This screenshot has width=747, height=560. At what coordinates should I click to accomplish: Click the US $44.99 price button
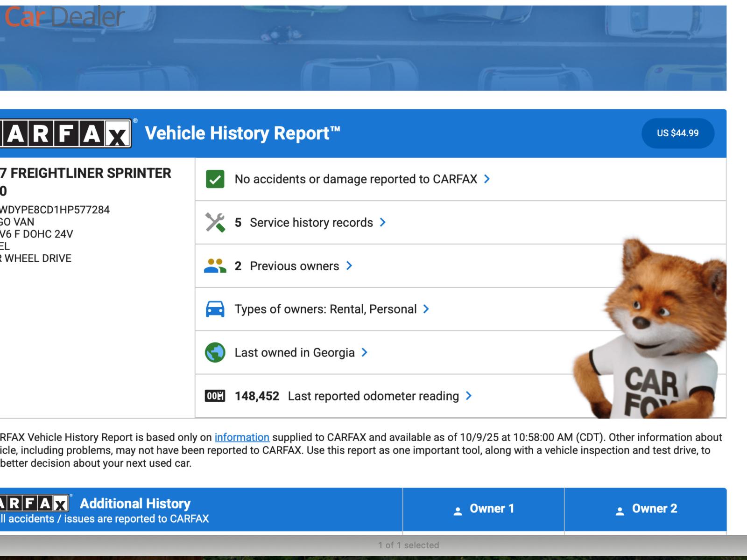677,133
